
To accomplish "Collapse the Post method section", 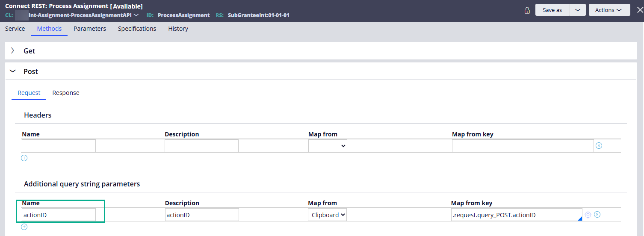I will click(12, 71).
